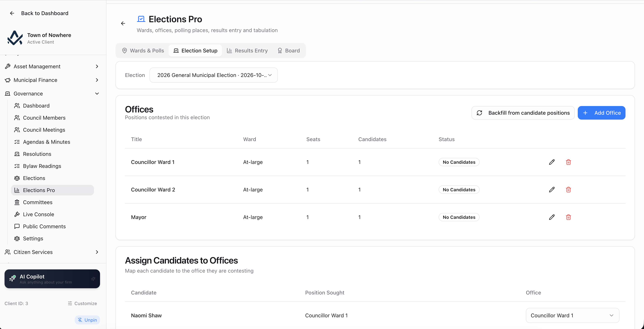Click Naomi Shaw candidate name
The height and width of the screenshot is (329, 644).
click(146, 315)
